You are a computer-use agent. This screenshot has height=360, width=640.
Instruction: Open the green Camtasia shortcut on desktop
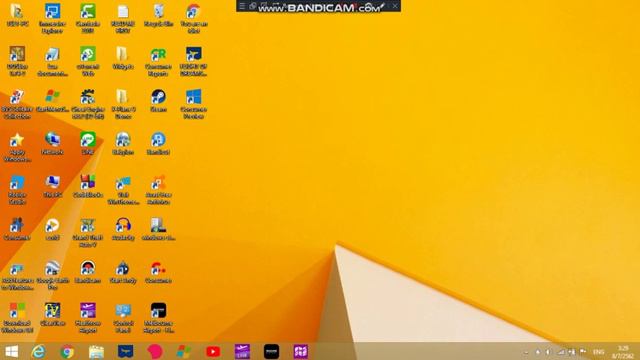pyautogui.click(x=88, y=12)
